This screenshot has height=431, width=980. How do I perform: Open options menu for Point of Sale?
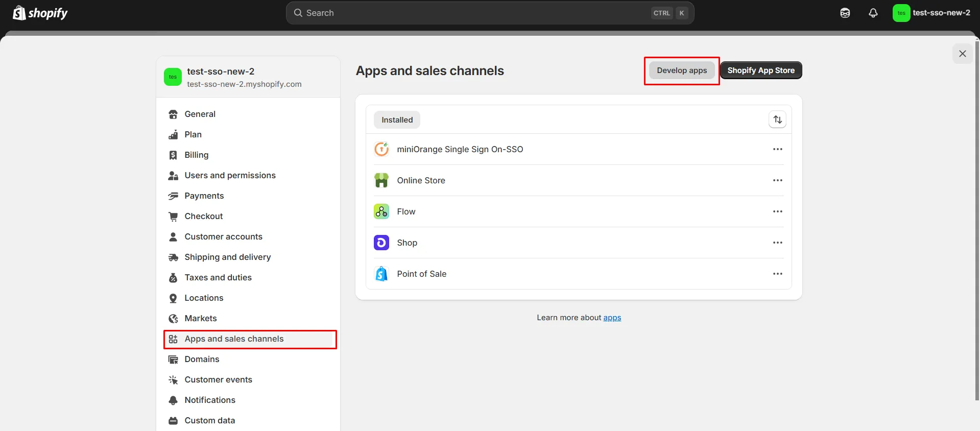point(777,274)
